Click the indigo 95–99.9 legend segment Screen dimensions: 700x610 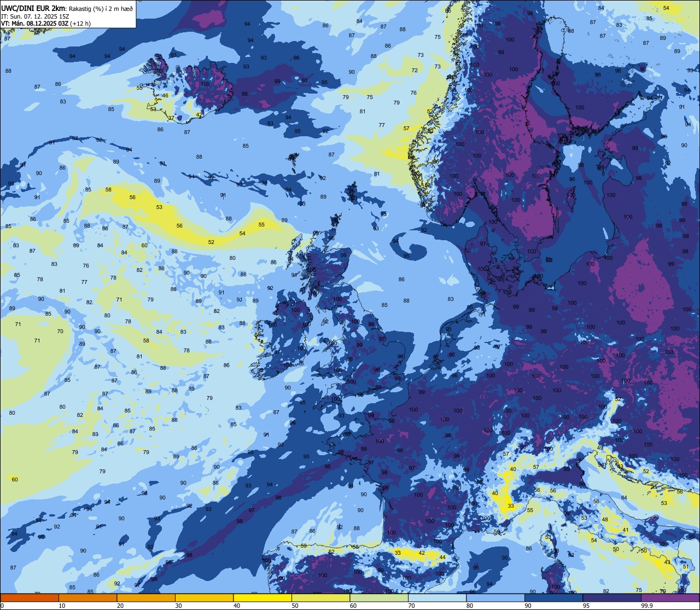(x=612, y=597)
